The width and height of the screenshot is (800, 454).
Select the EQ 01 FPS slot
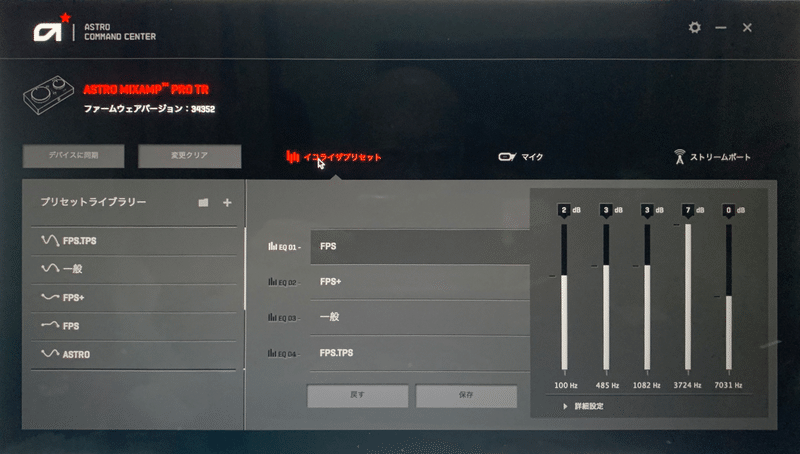click(x=420, y=246)
